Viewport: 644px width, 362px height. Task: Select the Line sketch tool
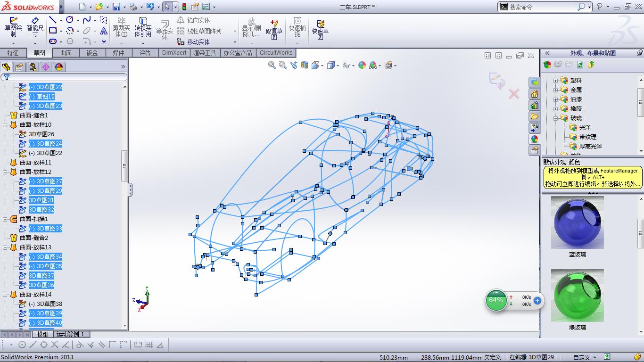tap(53, 20)
